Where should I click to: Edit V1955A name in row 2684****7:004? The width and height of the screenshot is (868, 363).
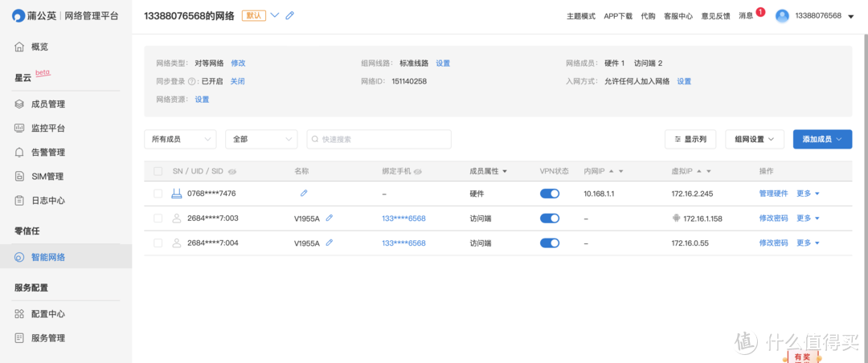[x=330, y=243]
